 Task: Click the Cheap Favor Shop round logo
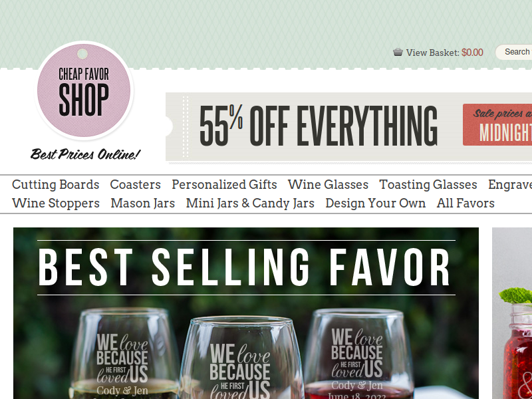coord(84,90)
